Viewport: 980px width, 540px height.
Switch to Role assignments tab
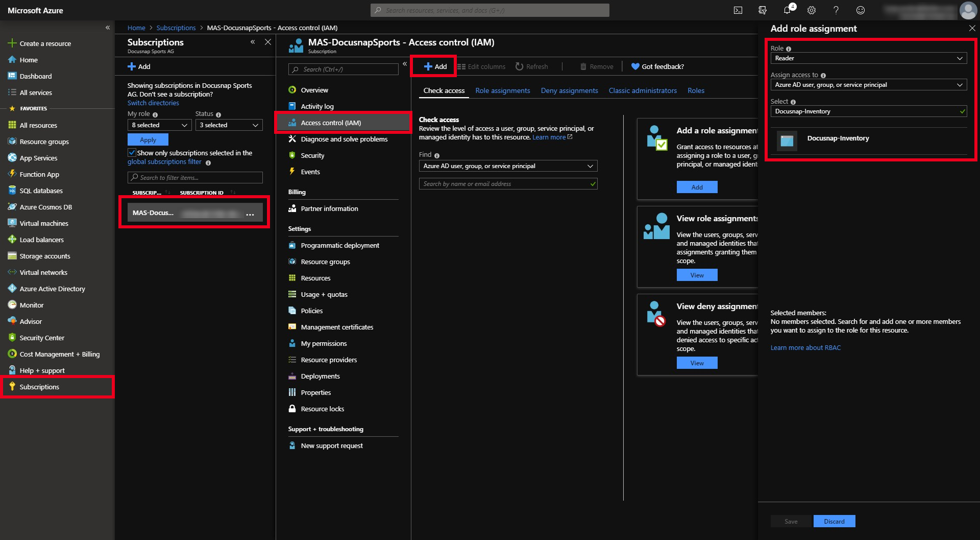(x=503, y=90)
